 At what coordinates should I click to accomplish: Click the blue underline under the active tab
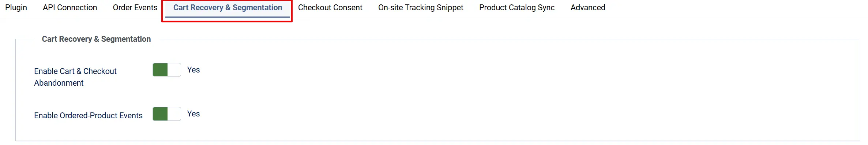tap(228, 17)
